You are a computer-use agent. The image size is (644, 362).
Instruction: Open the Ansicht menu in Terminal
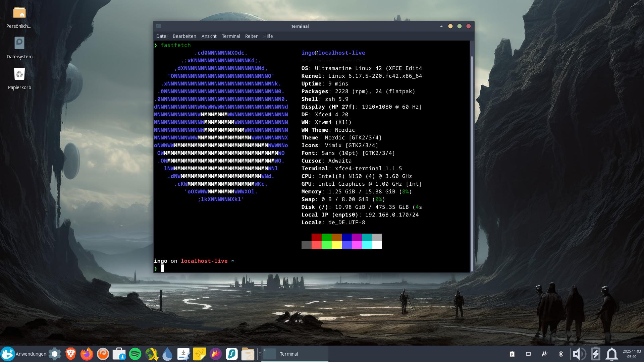209,36
